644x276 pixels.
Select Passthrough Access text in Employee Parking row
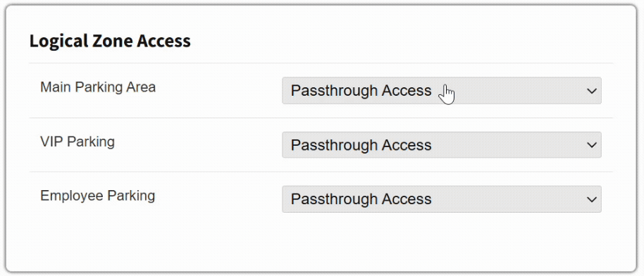click(x=361, y=199)
